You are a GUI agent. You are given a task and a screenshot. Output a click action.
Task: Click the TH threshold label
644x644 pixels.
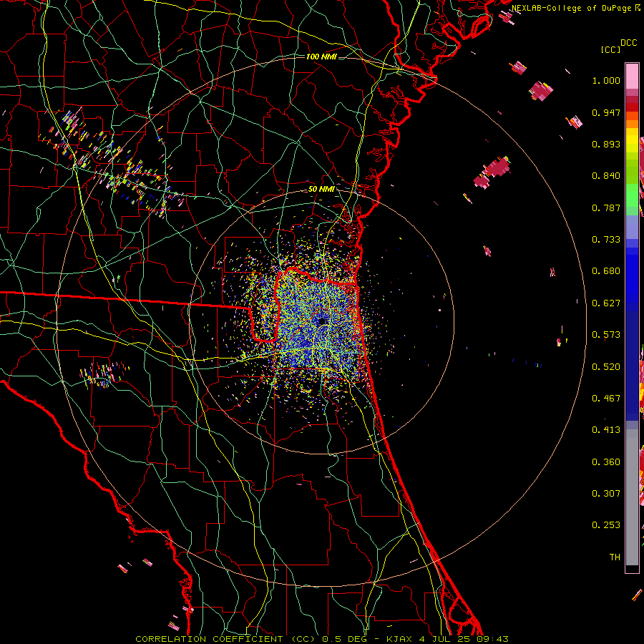click(x=615, y=557)
